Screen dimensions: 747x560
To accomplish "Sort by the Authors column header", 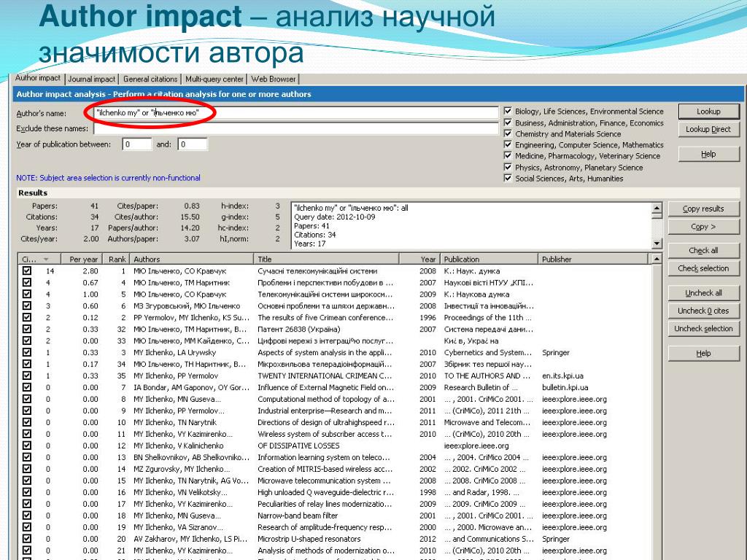I will pyautogui.click(x=192, y=260).
